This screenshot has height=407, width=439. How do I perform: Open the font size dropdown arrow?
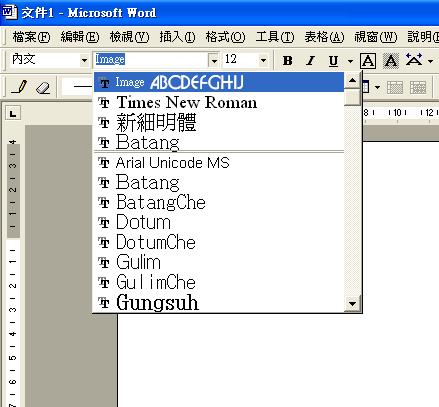tap(263, 61)
